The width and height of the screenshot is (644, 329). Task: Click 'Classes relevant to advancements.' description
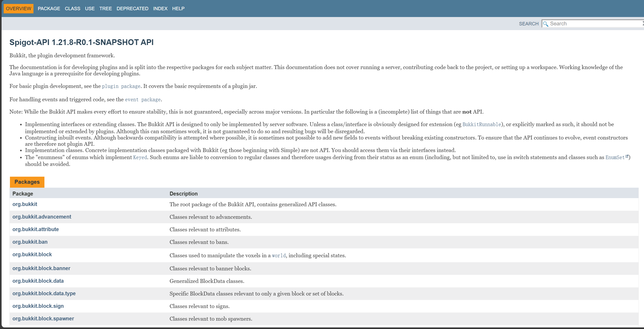coord(211,217)
